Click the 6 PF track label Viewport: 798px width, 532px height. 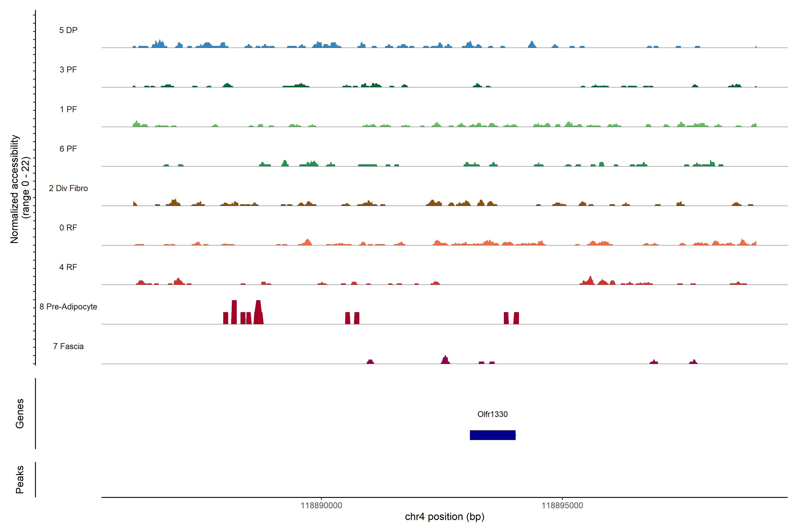[x=68, y=149]
